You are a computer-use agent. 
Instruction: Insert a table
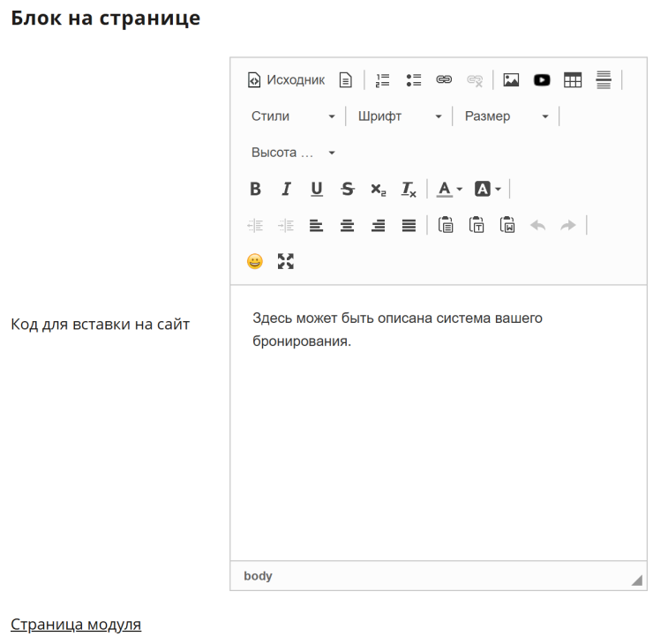point(573,80)
